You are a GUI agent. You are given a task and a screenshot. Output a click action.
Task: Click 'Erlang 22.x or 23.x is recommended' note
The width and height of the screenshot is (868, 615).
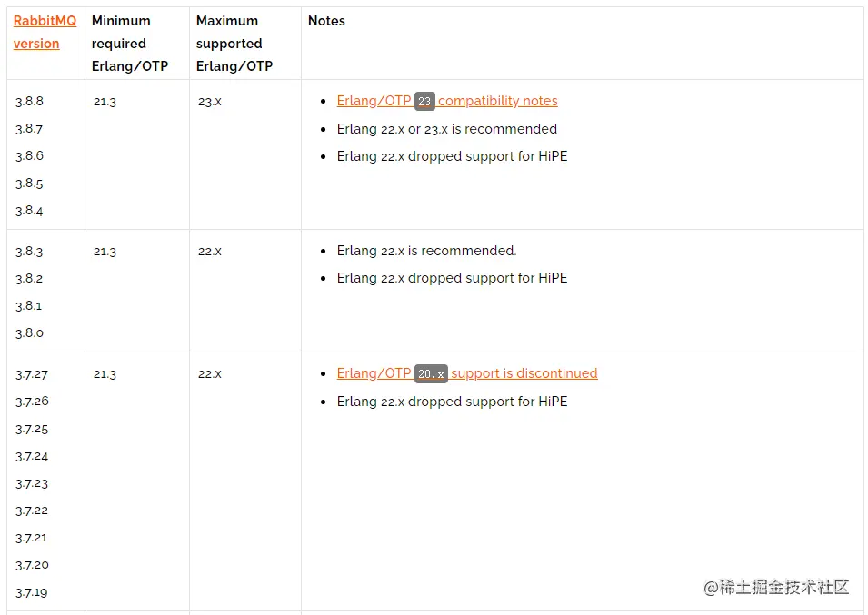click(446, 129)
